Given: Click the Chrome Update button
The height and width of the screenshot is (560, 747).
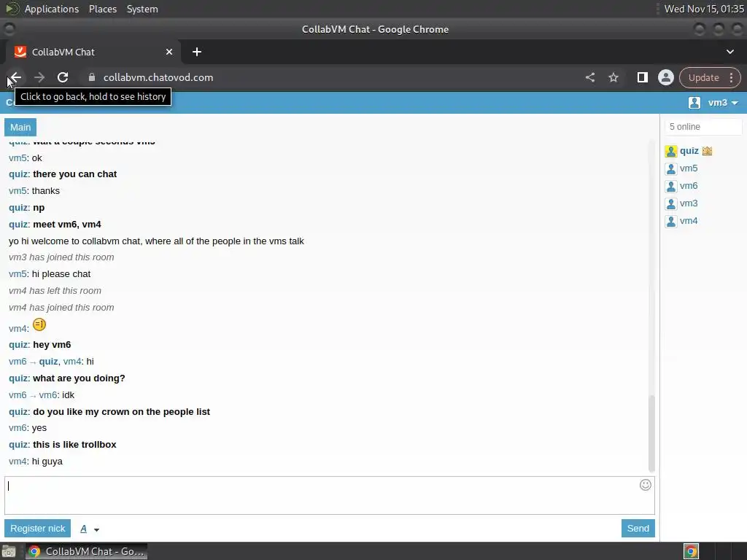Looking at the screenshot, I should 704,77.
